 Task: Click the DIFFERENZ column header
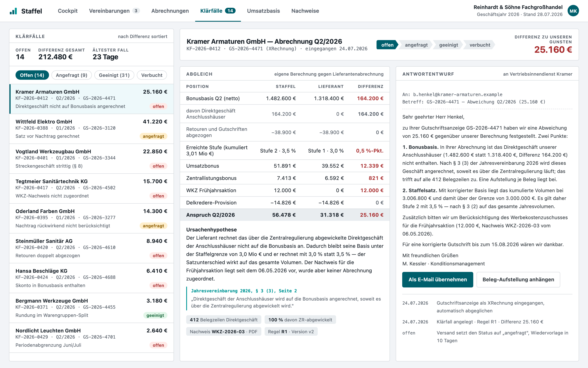[371, 86]
